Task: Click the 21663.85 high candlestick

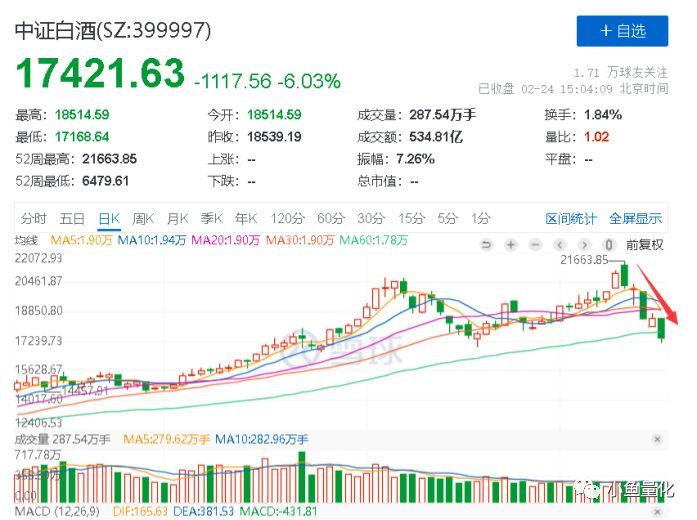Action: [x=625, y=276]
